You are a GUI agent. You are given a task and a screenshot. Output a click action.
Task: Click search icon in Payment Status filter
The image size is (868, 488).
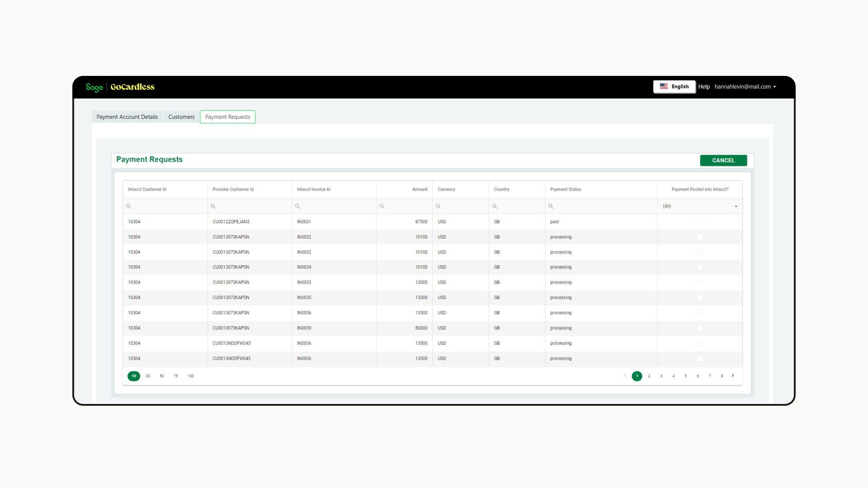(551, 206)
